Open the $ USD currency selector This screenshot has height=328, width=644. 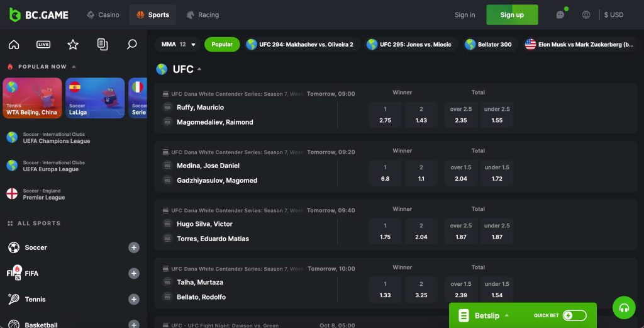(x=614, y=15)
